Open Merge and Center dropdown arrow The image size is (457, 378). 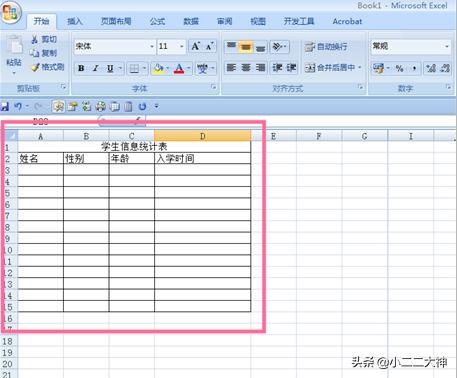coord(360,68)
